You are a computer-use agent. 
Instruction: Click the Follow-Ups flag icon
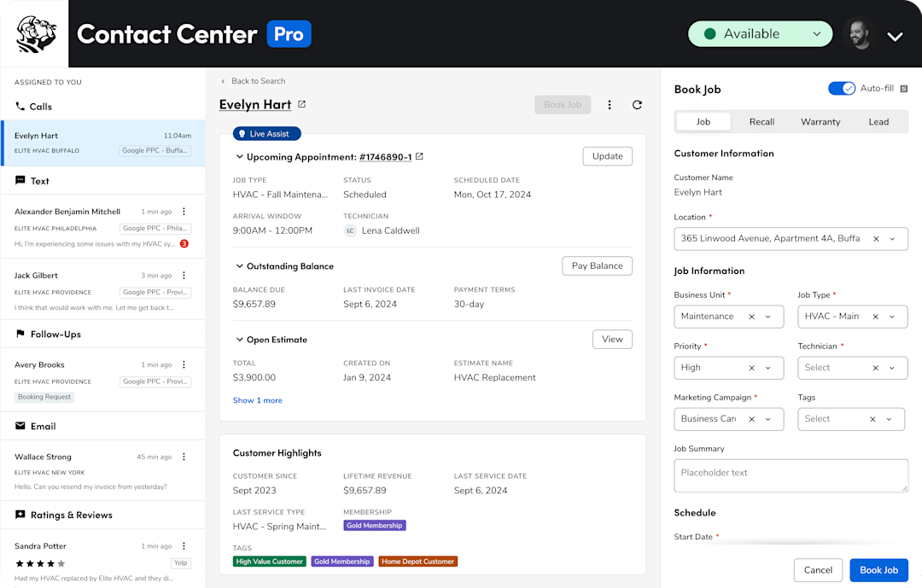(20, 334)
